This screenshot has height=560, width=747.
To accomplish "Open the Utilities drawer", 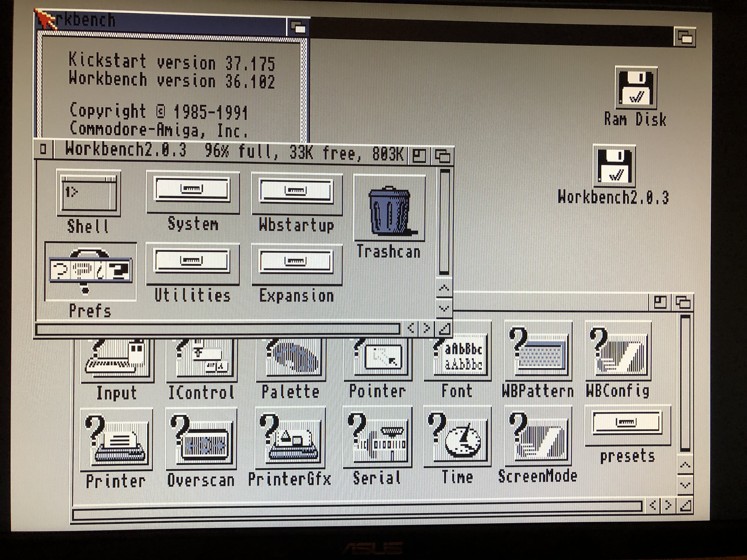I will click(x=192, y=263).
